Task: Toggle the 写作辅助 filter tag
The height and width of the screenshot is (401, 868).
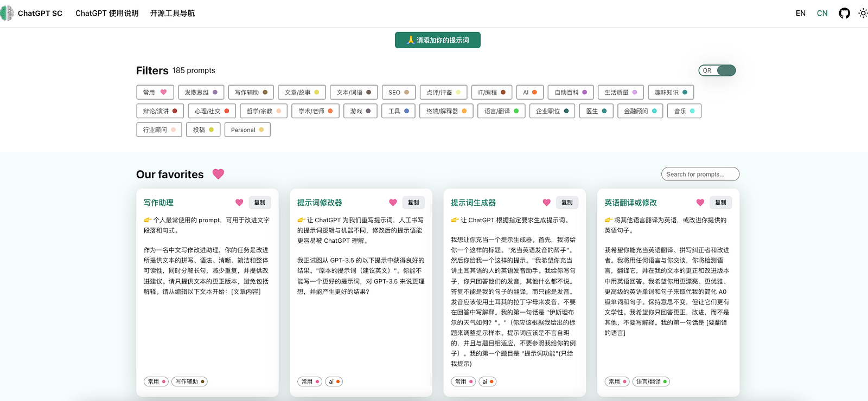Action: pyautogui.click(x=251, y=92)
